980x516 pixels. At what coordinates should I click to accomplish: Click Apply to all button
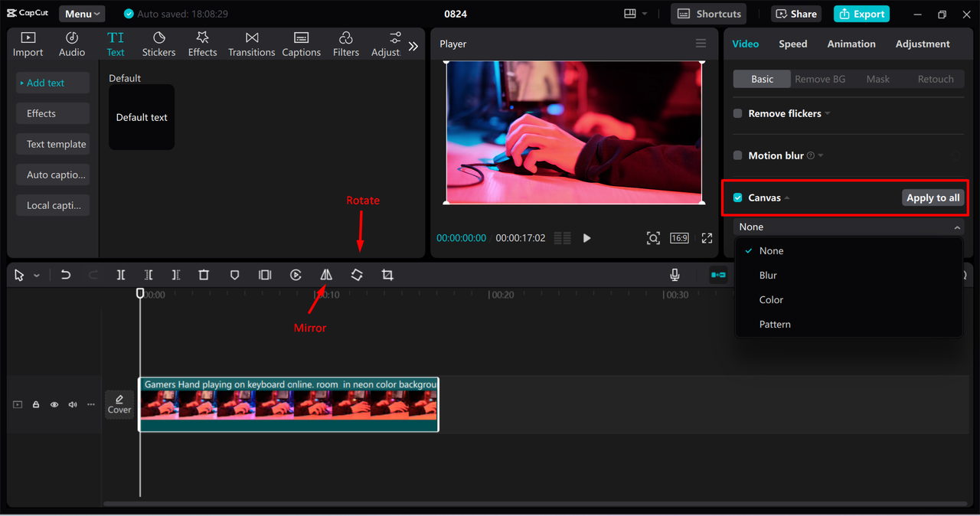(933, 198)
